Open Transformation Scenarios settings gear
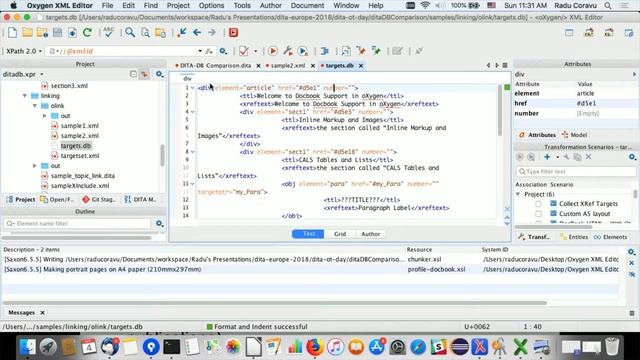This screenshot has height=360, width=640. 632,157
